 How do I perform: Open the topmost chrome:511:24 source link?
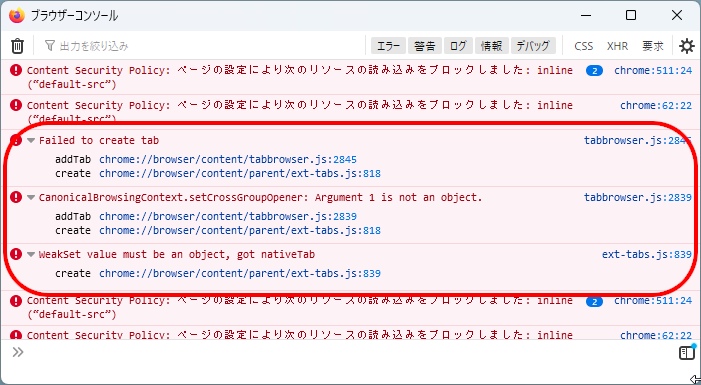point(653,70)
